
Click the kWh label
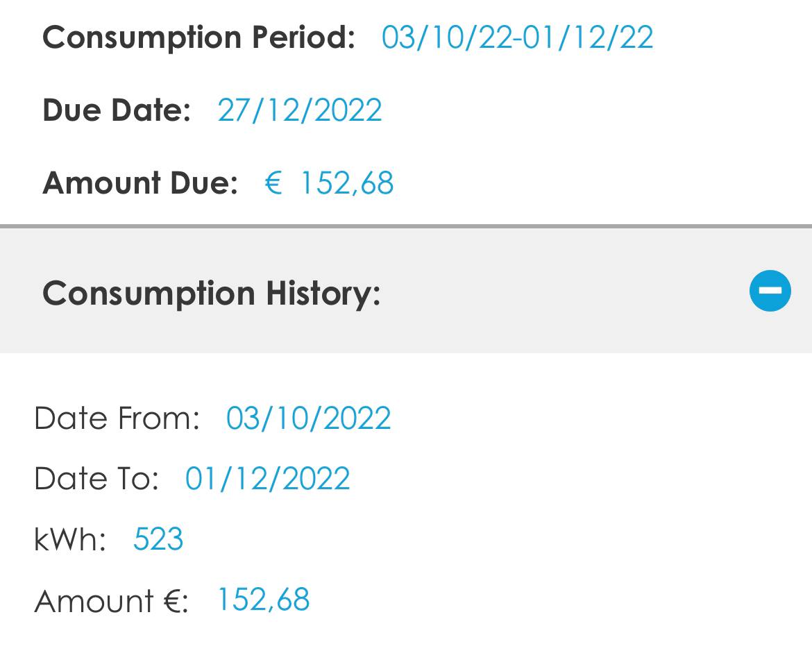[69, 539]
